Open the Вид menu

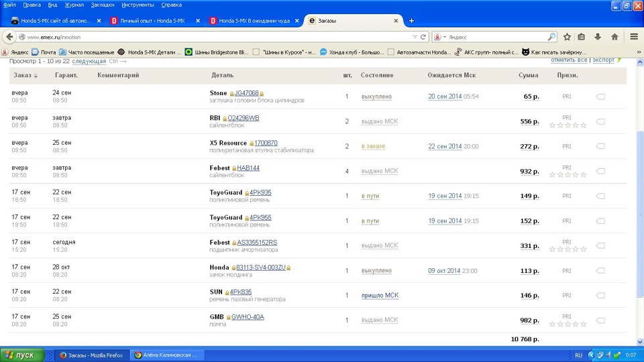(52, 5)
